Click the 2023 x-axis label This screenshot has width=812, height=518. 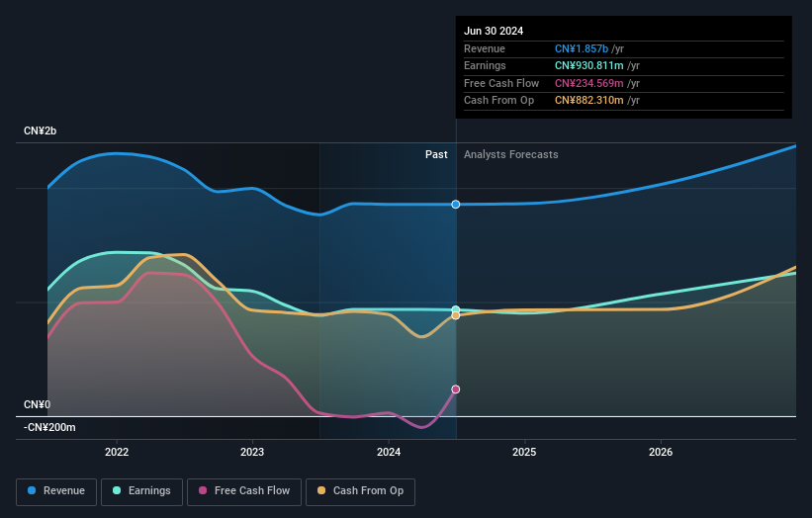coord(252,452)
